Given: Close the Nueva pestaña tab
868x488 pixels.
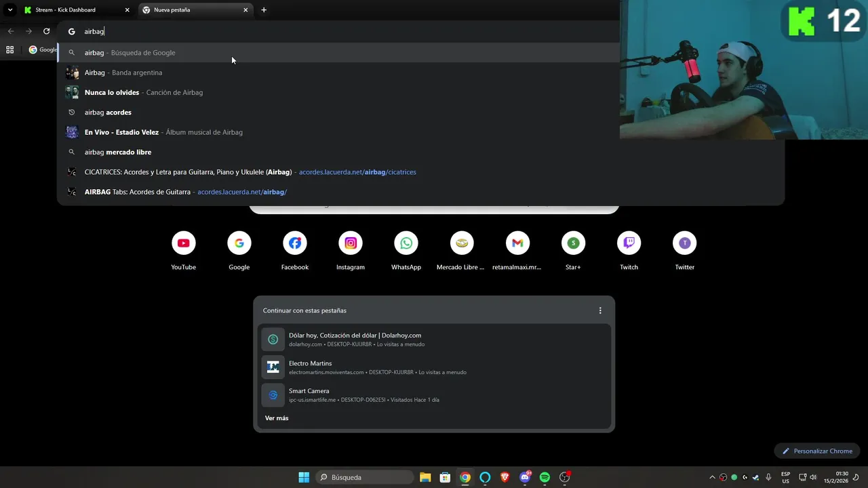Looking at the screenshot, I should click(245, 10).
